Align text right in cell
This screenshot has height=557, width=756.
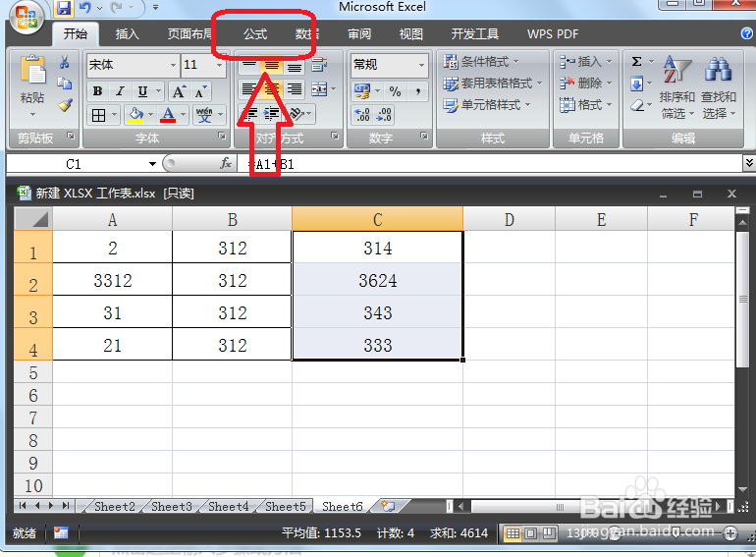coord(295,89)
